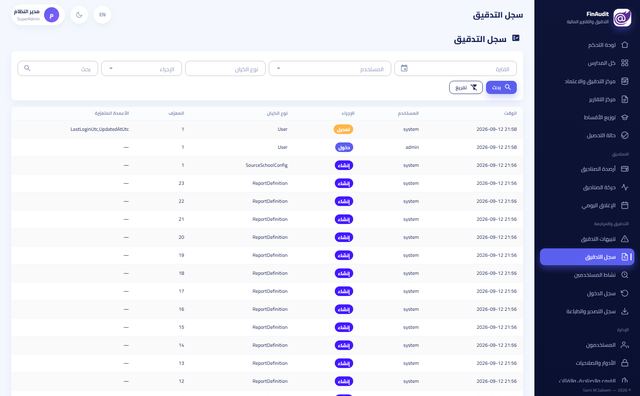
Task: Open سجل التصدير والطباعة via the download icon
Action: point(624,311)
